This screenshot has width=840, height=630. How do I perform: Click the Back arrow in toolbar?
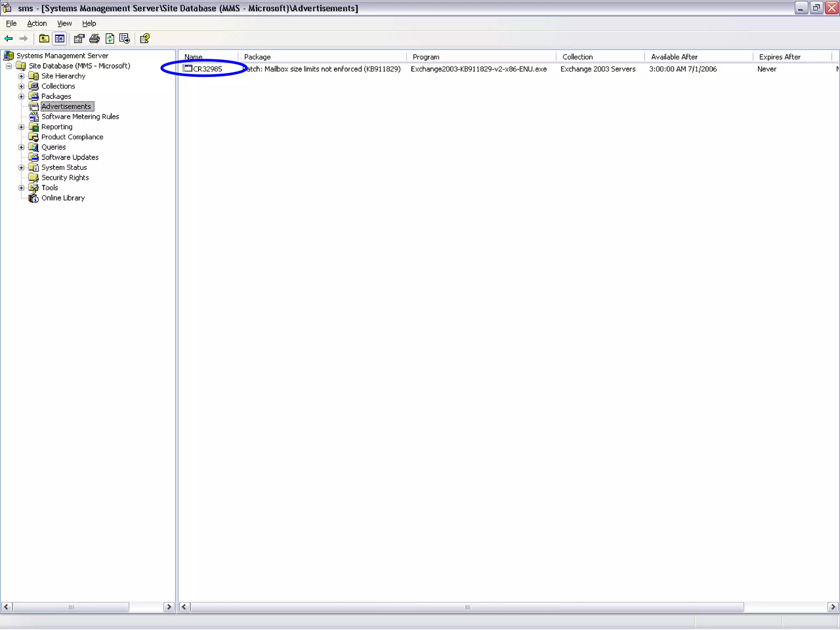[9, 39]
